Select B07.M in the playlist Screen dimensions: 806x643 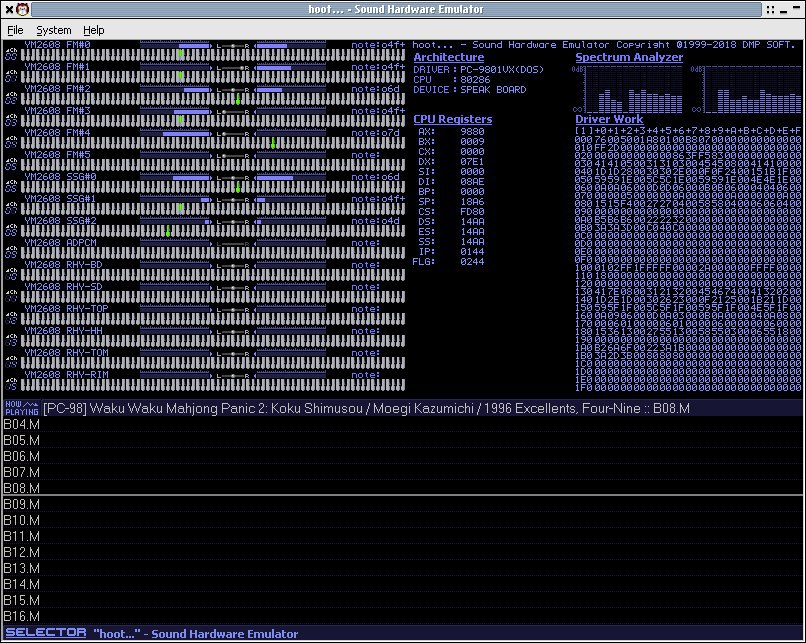(x=403, y=472)
